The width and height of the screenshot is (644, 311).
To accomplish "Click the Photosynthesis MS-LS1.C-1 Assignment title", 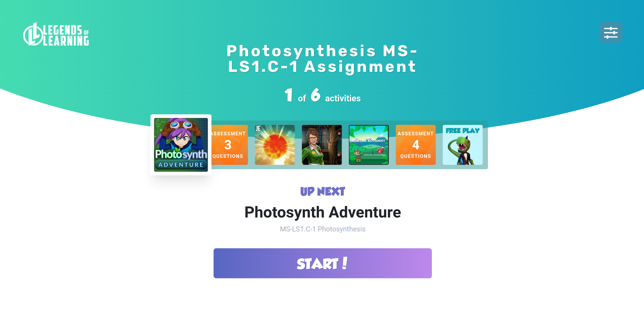I will 322,59.
